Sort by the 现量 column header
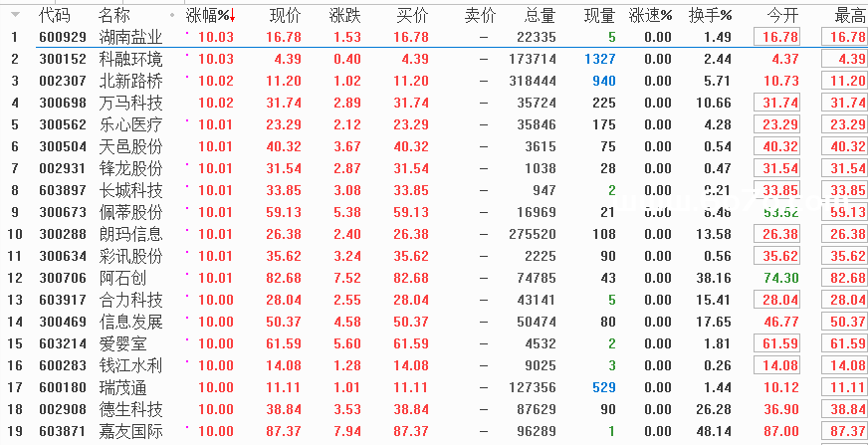The width and height of the screenshot is (868, 445). click(599, 16)
